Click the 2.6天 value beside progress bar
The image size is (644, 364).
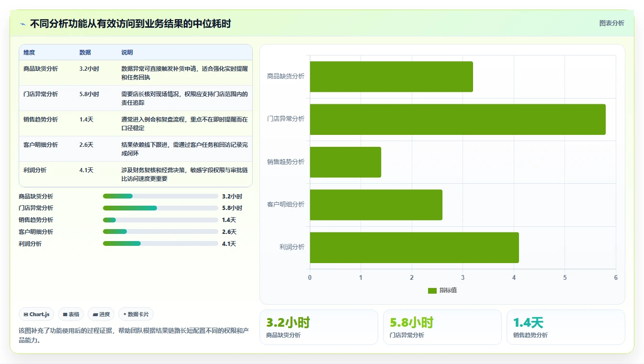(229, 232)
